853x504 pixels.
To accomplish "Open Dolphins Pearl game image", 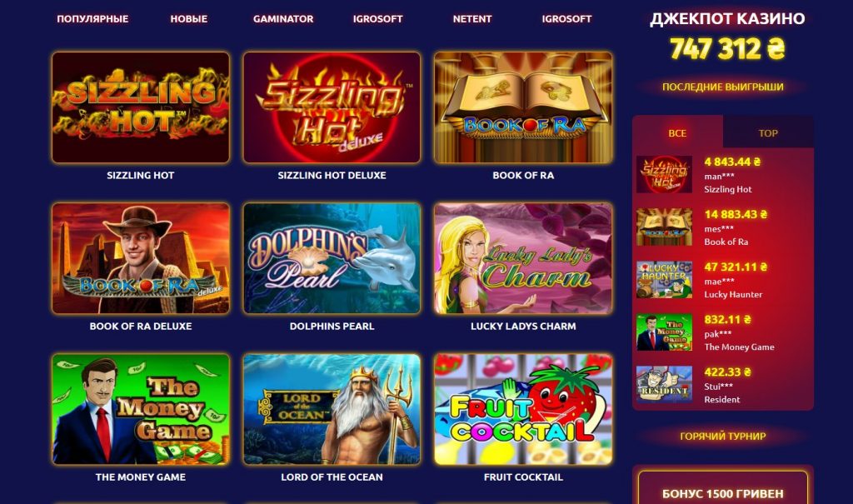I will pos(332,258).
